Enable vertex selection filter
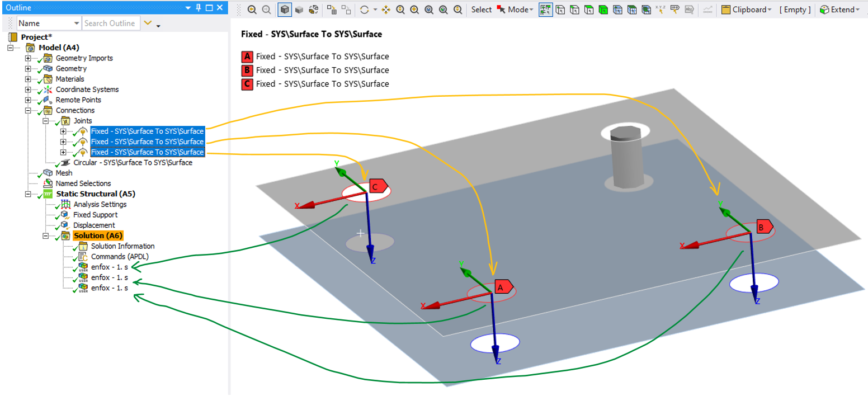This screenshot has height=396, width=868. (x=560, y=10)
